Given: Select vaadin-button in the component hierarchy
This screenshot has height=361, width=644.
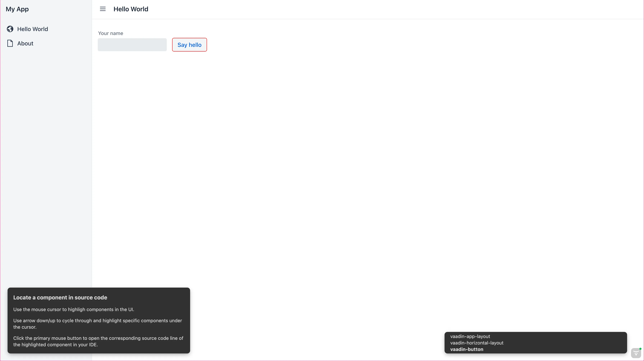Looking at the screenshot, I should click(x=467, y=349).
